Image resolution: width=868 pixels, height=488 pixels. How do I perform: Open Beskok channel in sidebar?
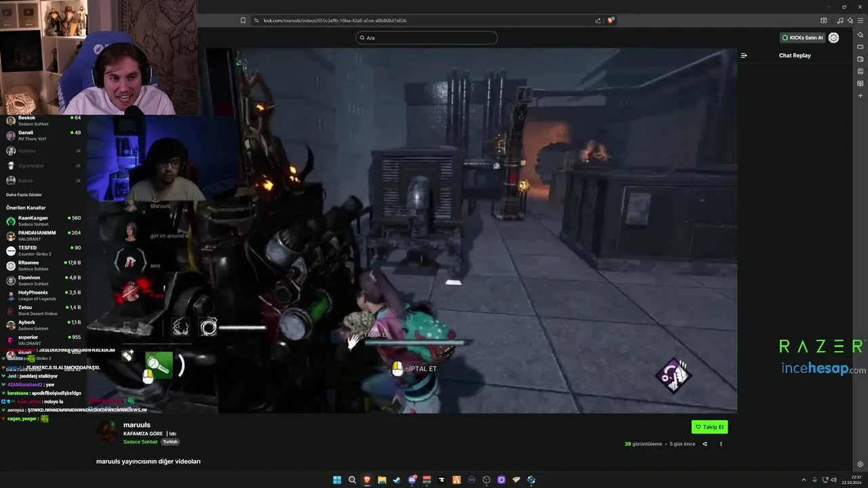click(43, 121)
